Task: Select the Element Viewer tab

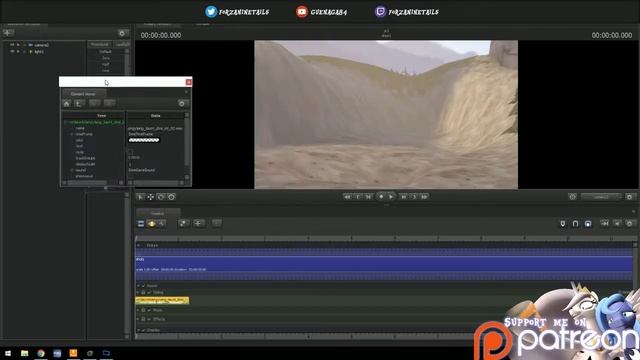Action: (83, 94)
